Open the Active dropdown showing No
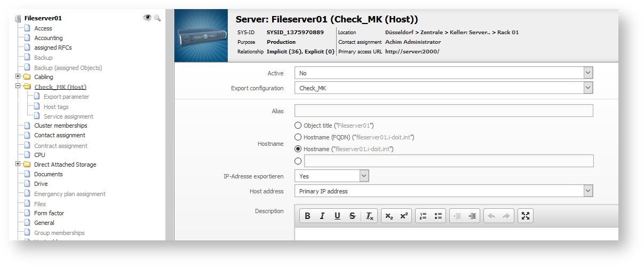The width and height of the screenshot is (644, 266). coord(444,73)
